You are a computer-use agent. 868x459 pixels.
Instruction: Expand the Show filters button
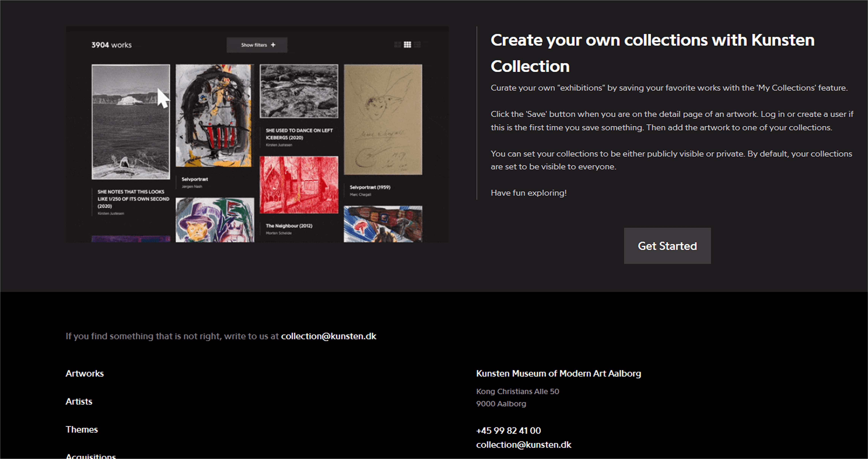[x=257, y=45]
